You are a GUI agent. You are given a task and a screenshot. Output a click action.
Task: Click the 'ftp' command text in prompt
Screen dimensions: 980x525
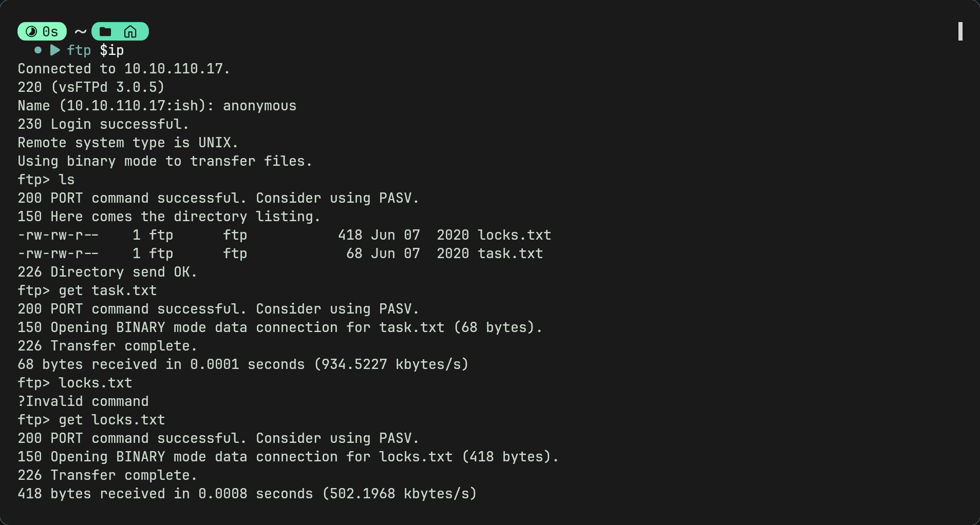click(79, 50)
